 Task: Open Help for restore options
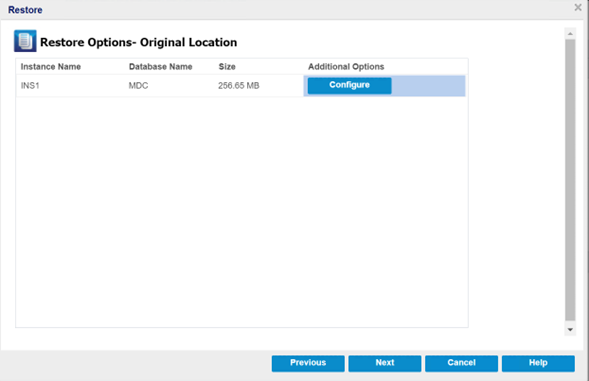538,363
